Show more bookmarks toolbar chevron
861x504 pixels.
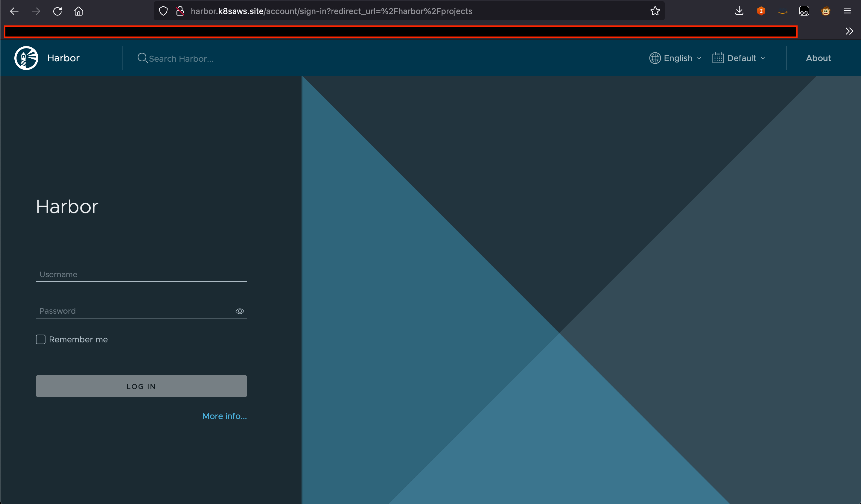[x=849, y=31]
